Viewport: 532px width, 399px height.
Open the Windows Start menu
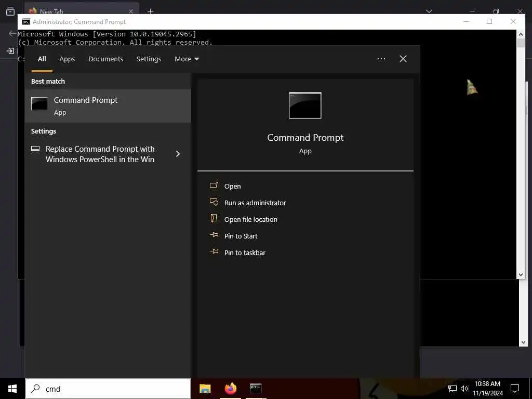[12, 389]
